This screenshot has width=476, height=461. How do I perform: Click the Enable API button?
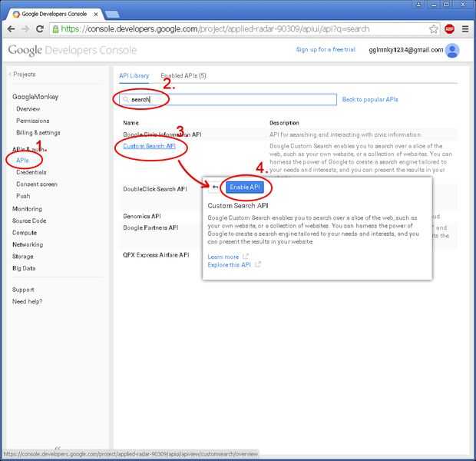click(245, 187)
